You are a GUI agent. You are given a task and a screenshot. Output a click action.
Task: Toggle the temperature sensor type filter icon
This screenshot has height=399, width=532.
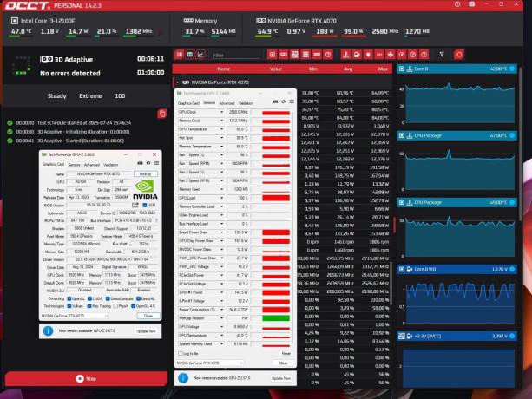tap(345, 55)
